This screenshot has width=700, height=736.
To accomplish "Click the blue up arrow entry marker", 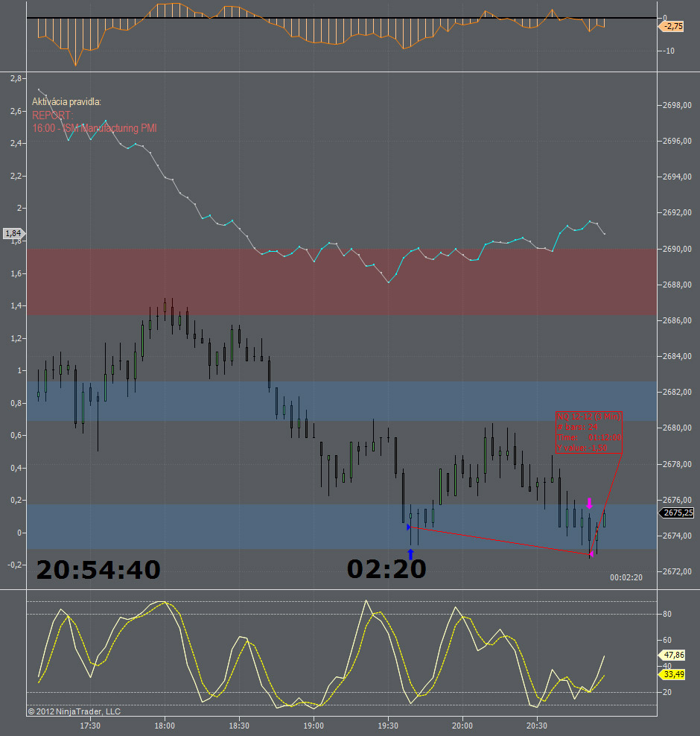I will tap(410, 554).
